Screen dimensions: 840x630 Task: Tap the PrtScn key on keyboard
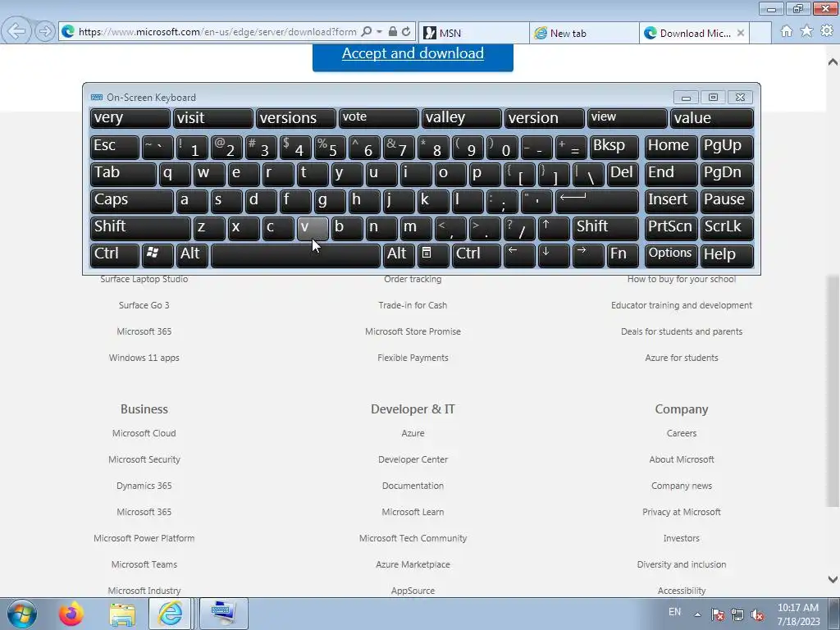click(x=671, y=228)
